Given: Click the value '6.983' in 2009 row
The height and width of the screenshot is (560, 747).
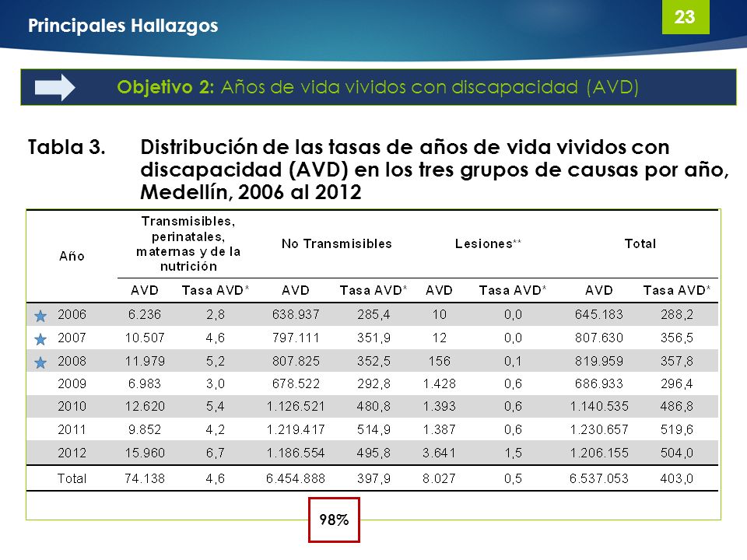Looking at the screenshot, I should 145,383.
